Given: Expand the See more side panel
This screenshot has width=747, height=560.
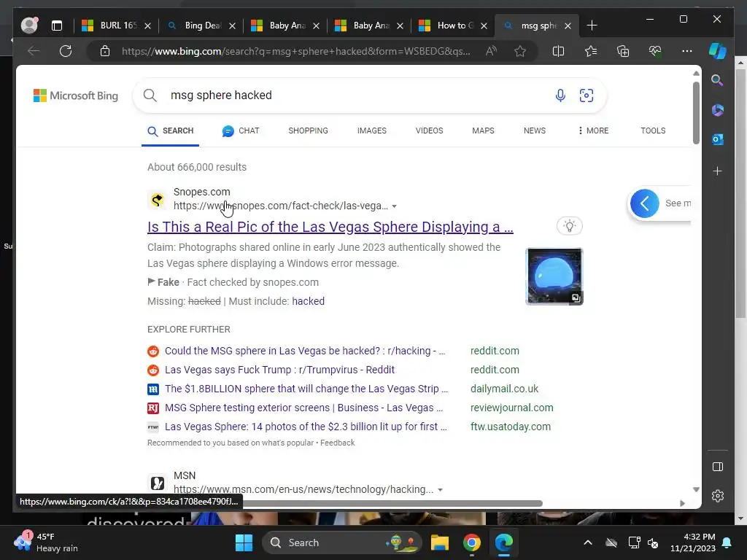Looking at the screenshot, I should point(645,203).
